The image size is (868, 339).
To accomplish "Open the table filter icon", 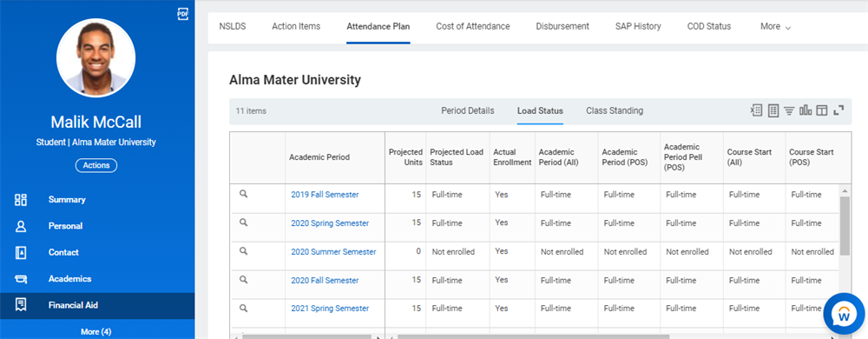I will coord(789,110).
